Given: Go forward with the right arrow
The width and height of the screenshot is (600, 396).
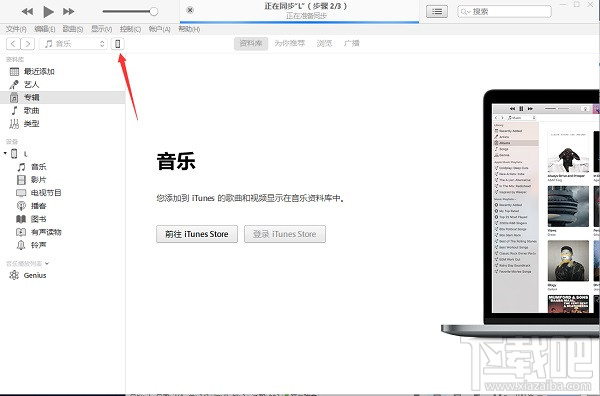Looking at the screenshot, I should 28,44.
